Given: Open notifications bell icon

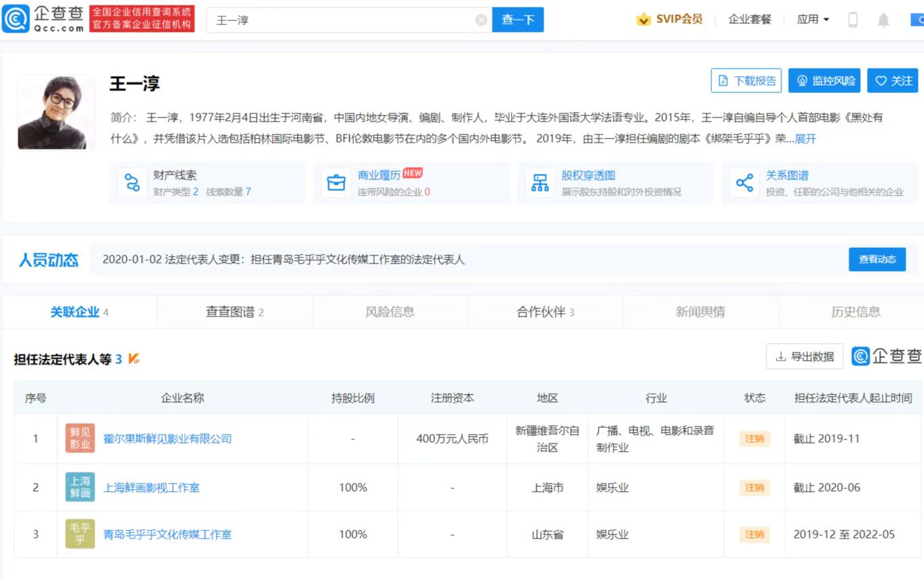Looking at the screenshot, I should pyautogui.click(x=883, y=20).
